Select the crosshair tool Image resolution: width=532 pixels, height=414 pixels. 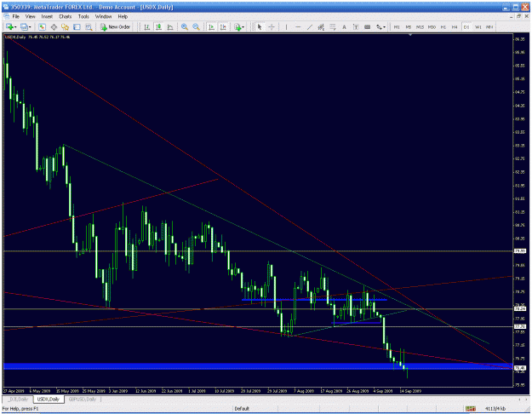tap(272, 26)
